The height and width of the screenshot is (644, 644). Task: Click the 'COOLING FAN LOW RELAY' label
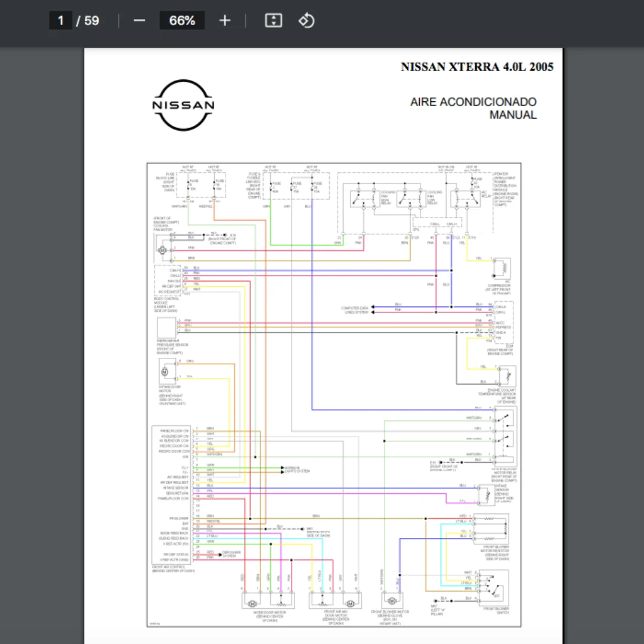pyautogui.click(x=434, y=197)
